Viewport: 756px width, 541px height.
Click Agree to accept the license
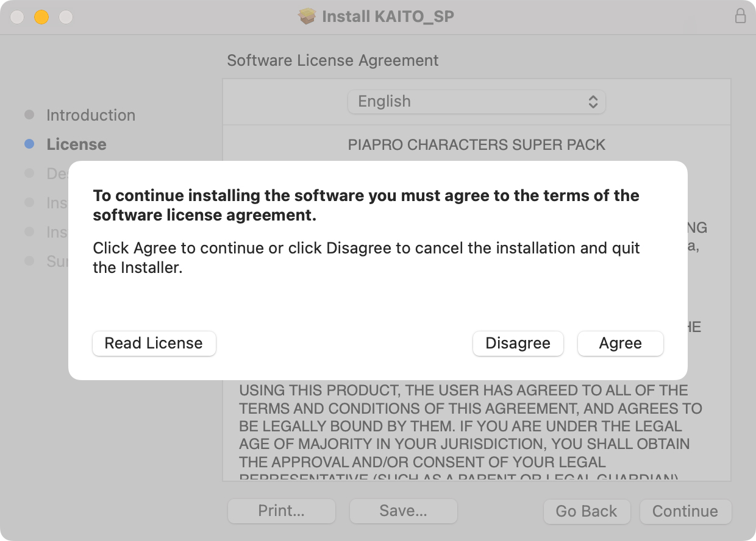click(620, 343)
